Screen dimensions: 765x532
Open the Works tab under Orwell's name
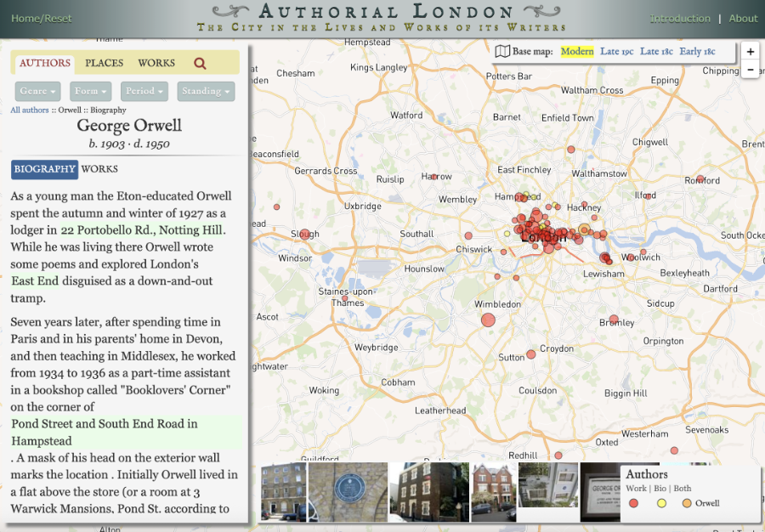tap(99, 169)
